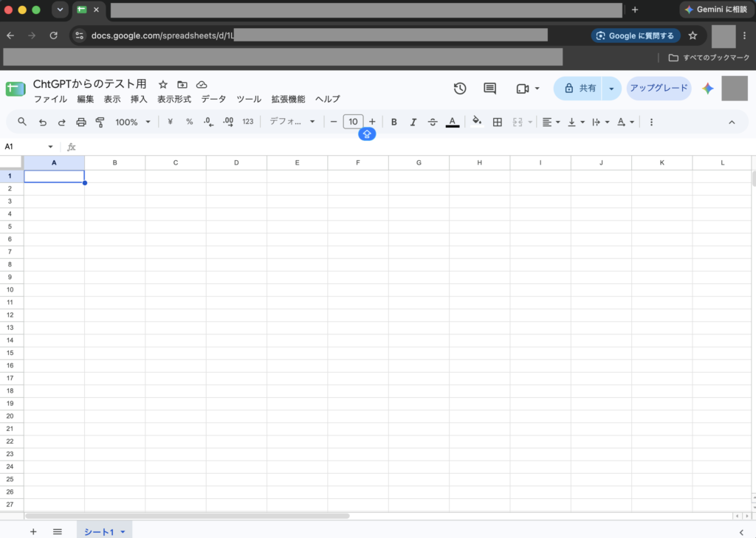Reload the browser page
This screenshot has width=756, height=538.
click(x=53, y=35)
